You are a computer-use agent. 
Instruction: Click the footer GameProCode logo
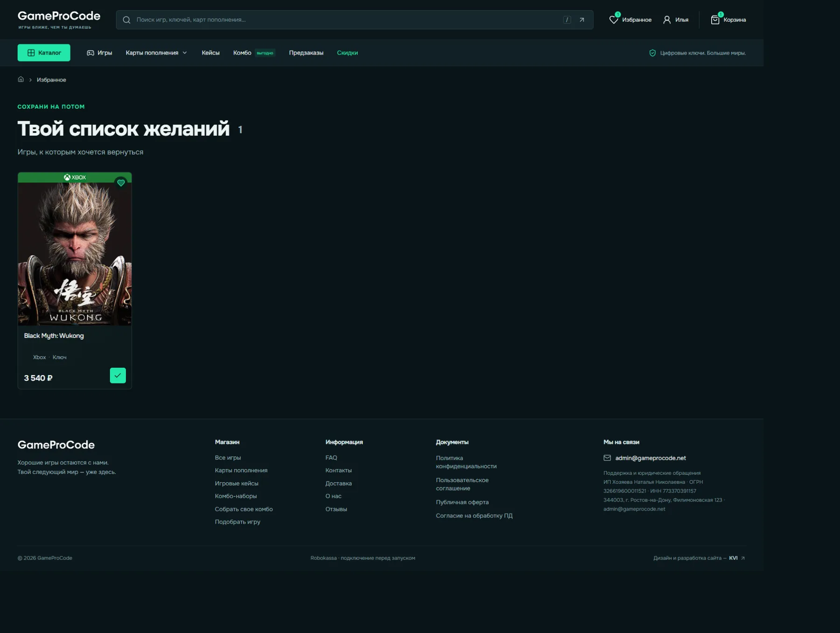[56, 445]
